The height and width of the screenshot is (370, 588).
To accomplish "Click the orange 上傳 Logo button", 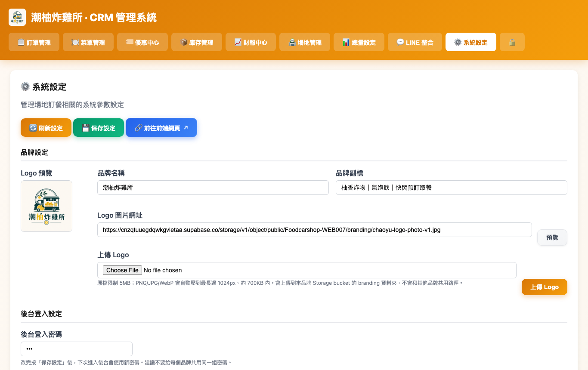I will tap(545, 287).
